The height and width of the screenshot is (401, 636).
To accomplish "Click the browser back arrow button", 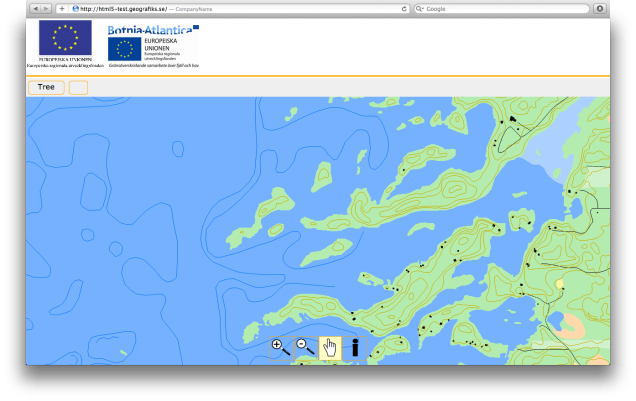I will click(37, 8).
